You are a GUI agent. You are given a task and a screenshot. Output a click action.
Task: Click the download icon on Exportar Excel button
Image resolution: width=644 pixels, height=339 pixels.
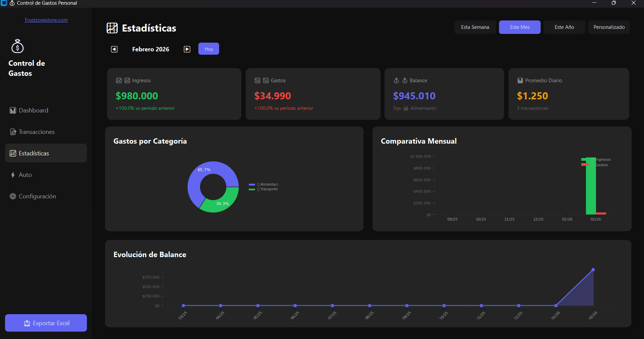(27, 323)
